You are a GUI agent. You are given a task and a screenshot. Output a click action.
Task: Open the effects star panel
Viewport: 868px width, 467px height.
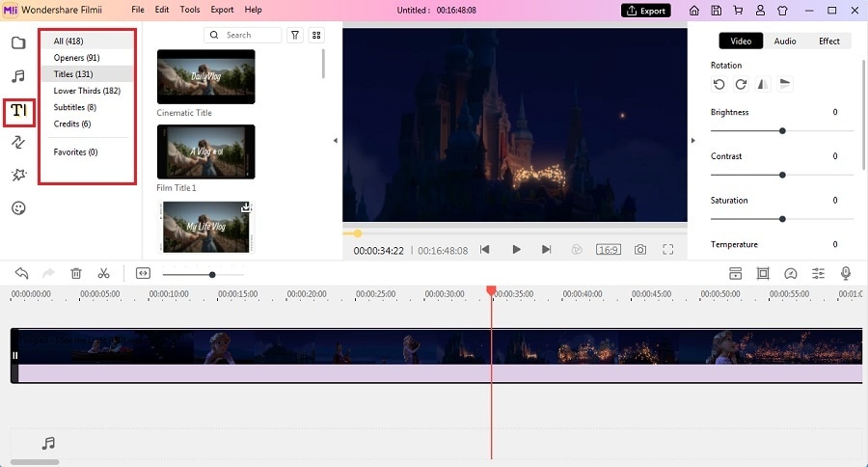[18, 175]
